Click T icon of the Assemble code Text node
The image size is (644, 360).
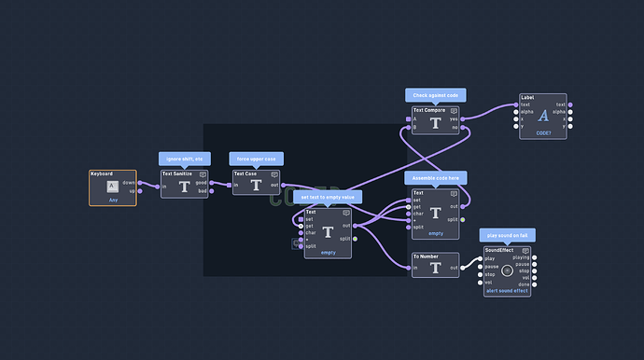click(x=435, y=213)
